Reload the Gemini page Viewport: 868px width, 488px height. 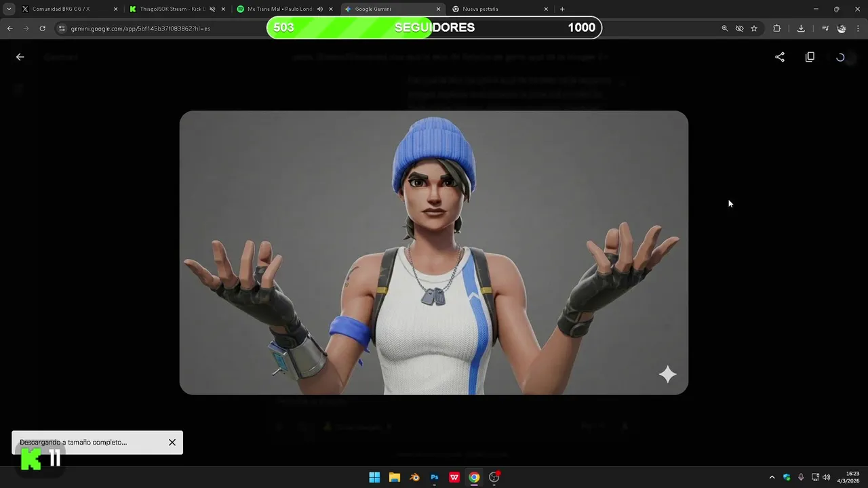(42, 28)
